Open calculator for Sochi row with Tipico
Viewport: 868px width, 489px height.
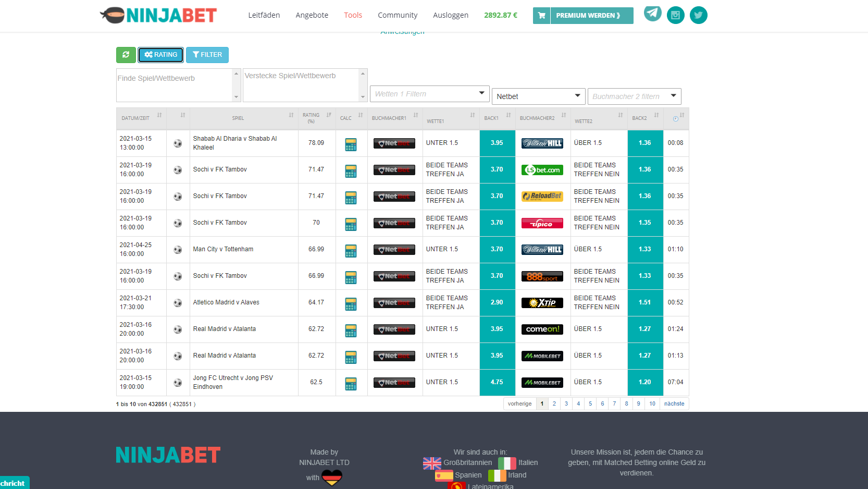pyautogui.click(x=351, y=224)
